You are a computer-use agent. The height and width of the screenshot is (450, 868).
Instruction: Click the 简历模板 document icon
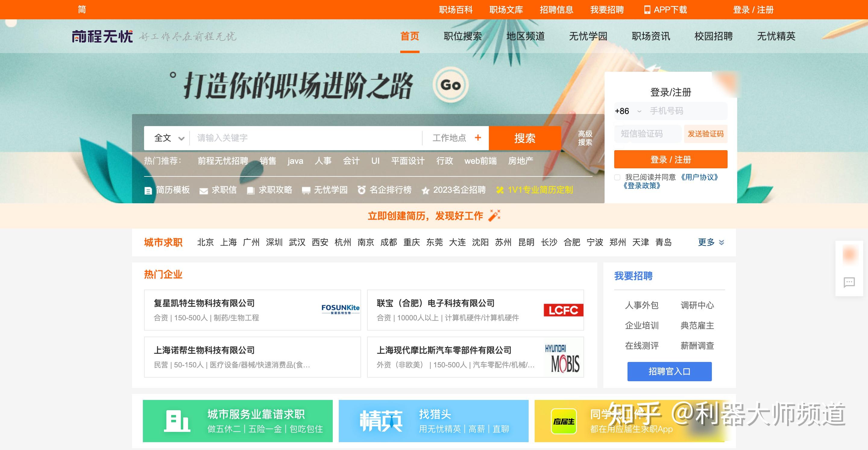click(x=148, y=191)
